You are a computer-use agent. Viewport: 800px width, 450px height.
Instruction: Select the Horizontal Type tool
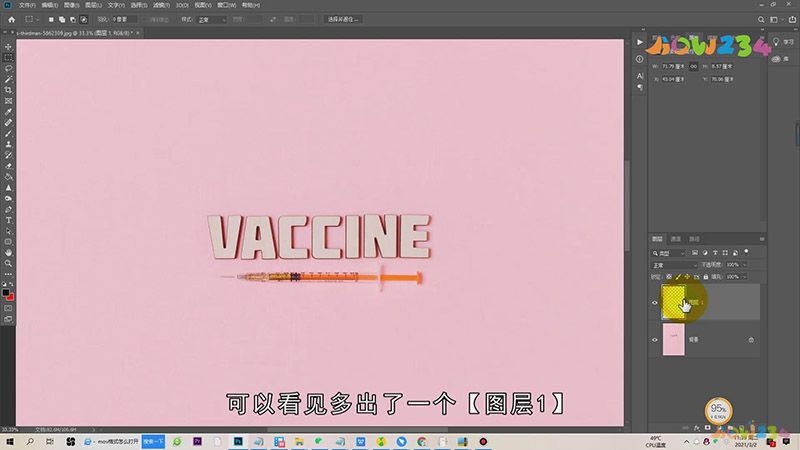tap(8, 220)
